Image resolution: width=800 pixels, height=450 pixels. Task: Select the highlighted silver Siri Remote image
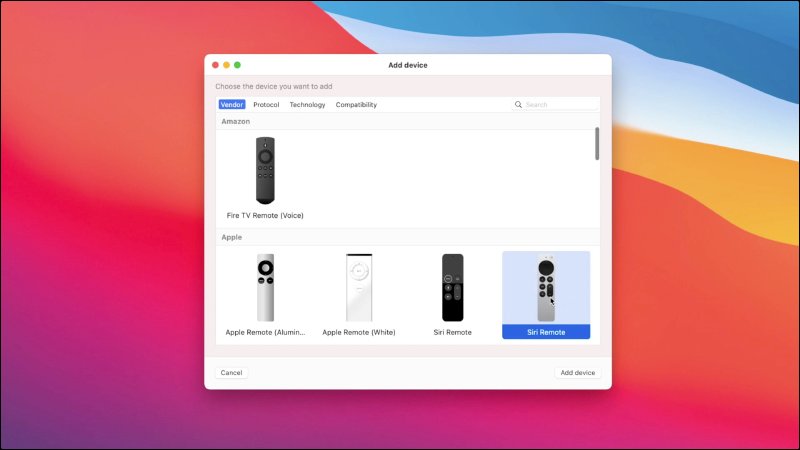(x=546, y=289)
